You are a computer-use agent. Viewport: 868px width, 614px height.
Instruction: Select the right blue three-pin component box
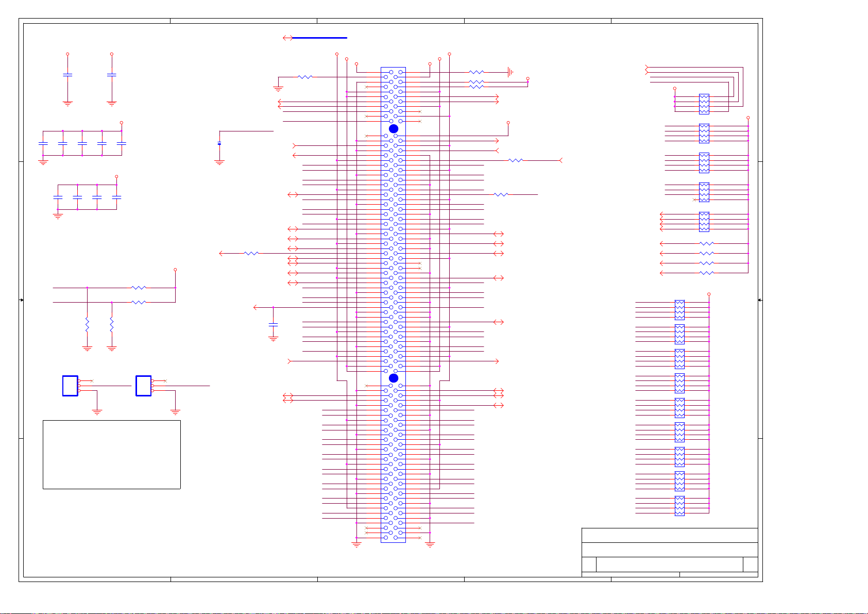[144, 386]
